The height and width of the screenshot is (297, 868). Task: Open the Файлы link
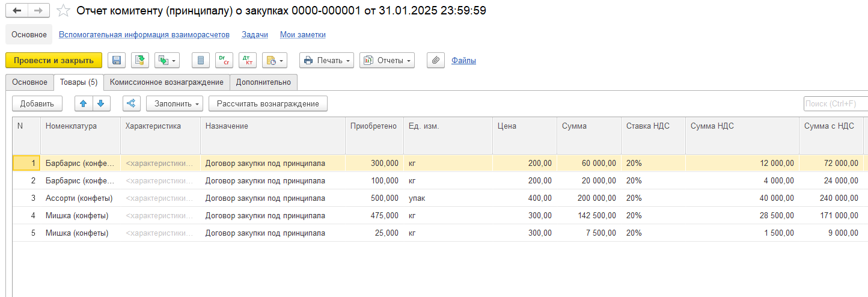tap(463, 60)
